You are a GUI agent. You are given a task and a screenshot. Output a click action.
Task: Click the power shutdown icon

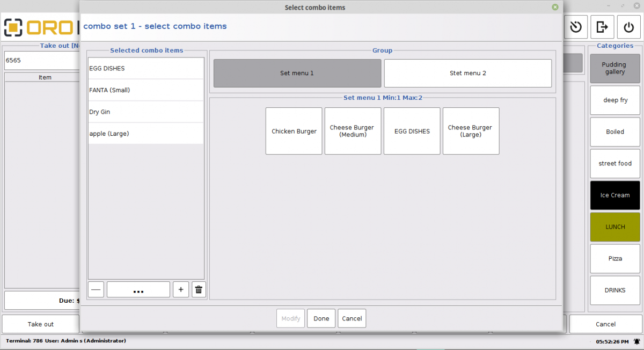628,27
